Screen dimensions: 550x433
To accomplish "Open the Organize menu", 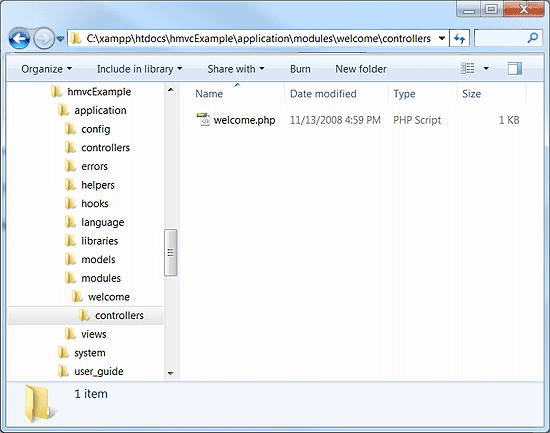I will [x=46, y=69].
